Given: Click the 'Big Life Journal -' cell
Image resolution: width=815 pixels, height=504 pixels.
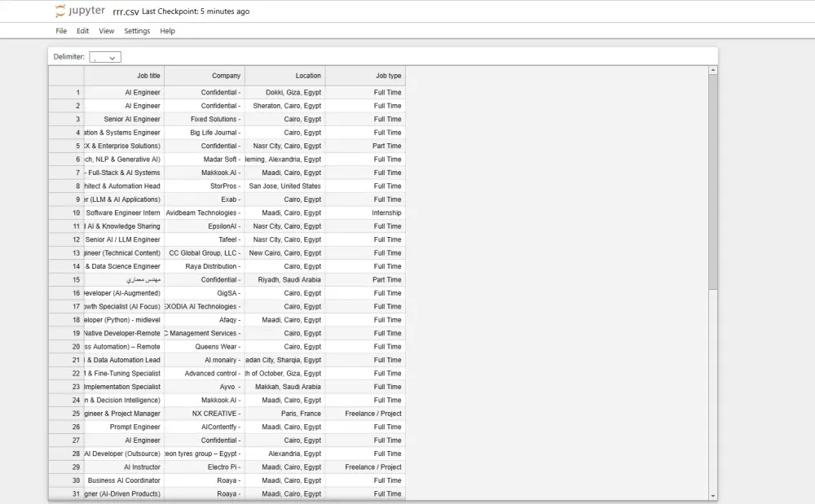Looking at the screenshot, I should pyautogui.click(x=205, y=133).
